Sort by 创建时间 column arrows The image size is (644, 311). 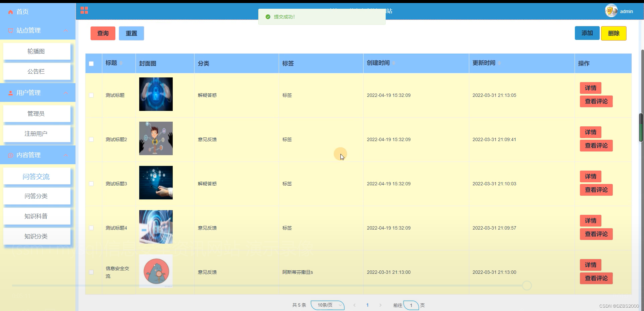pos(394,63)
